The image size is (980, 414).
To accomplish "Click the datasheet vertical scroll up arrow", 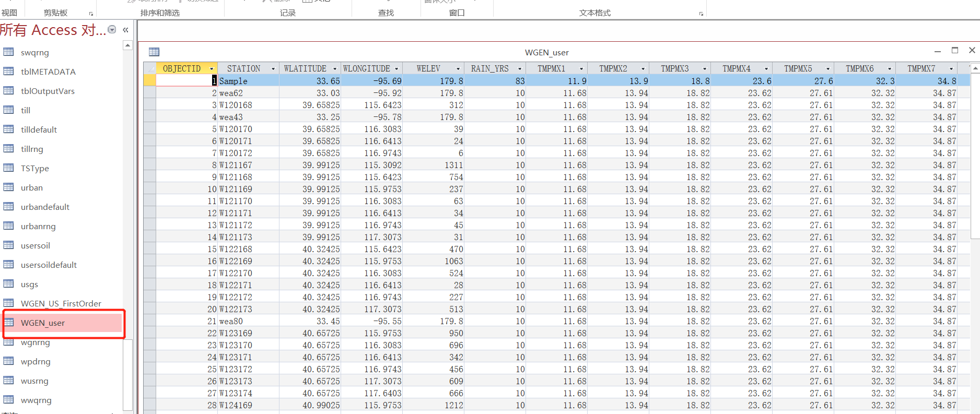I will pos(975,68).
